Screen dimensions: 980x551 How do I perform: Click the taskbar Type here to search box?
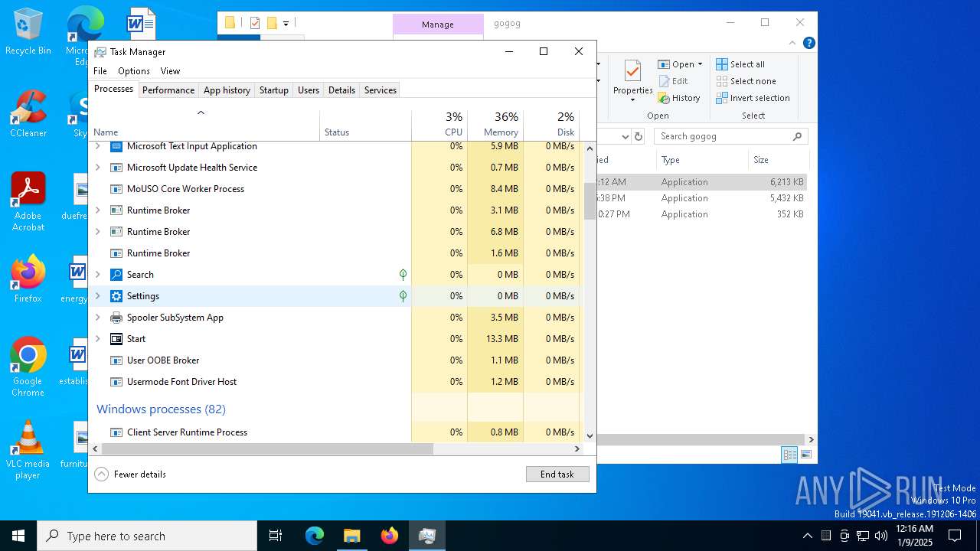(x=147, y=536)
